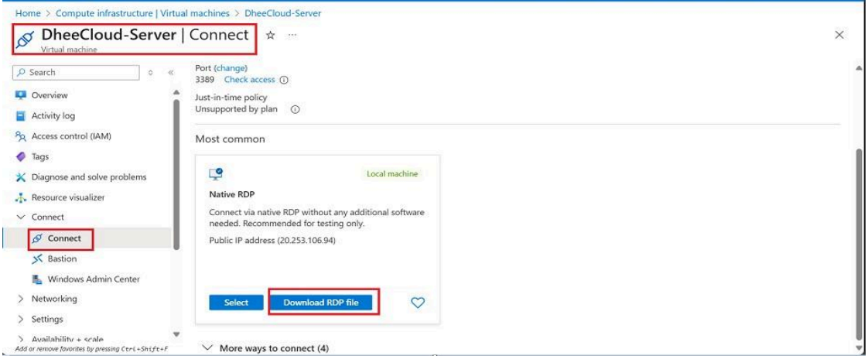Click the Port change link

click(232, 68)
